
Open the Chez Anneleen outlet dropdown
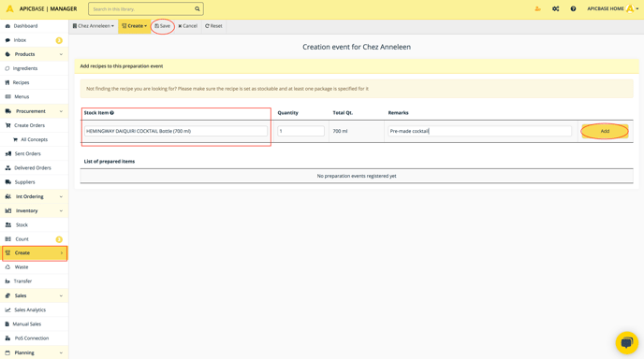pos(94,26)
